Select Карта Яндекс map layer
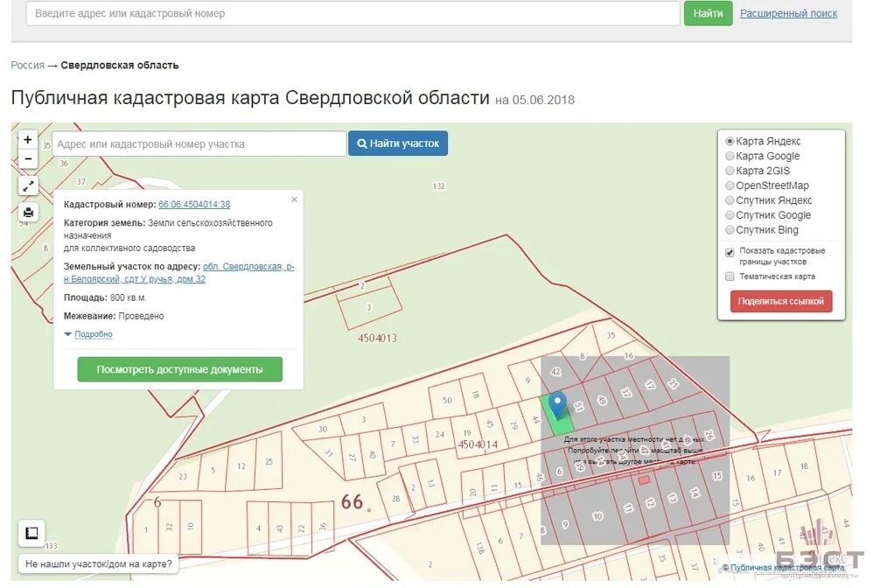This screenshot has height=588, width=873. click(x=730, y=142)
